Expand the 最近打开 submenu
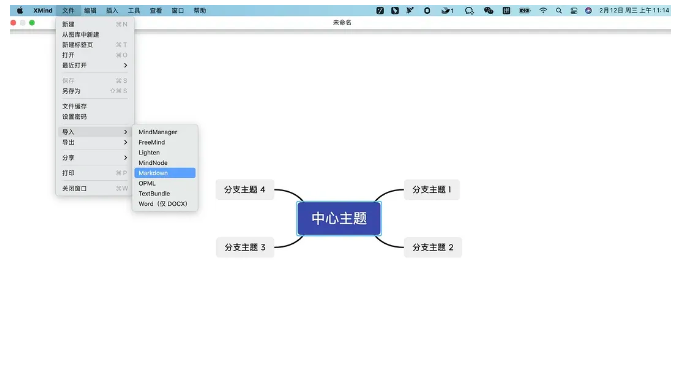This screenshot has width=681, height=383. click(x=95, y=65)
